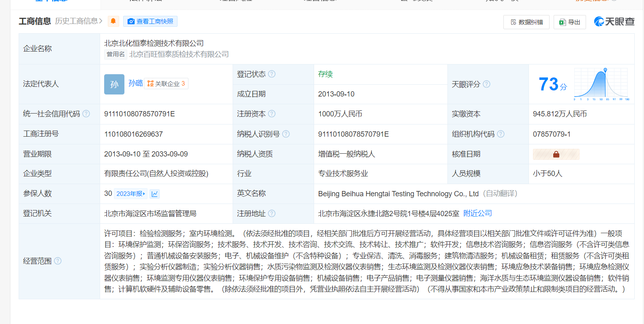Open the insured count trend chart icon
The height and width of the screenshot is (324, 644).
point(154,194)
